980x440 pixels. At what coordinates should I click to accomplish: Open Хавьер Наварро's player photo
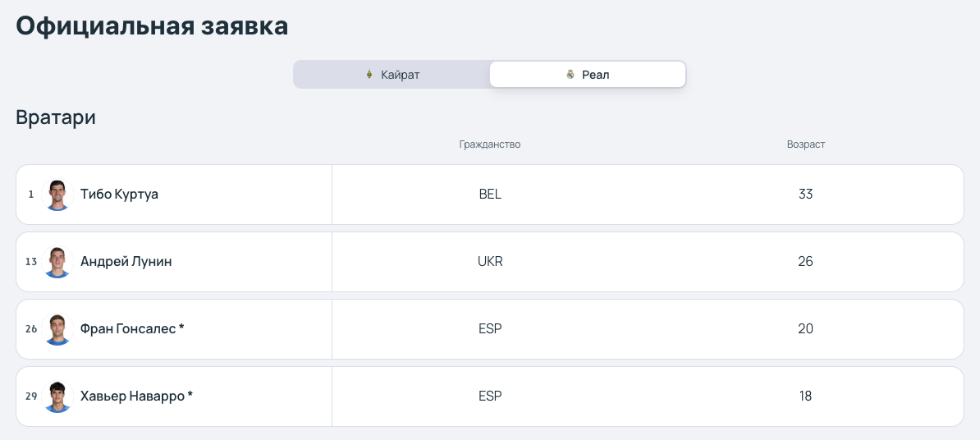point(57,396)
